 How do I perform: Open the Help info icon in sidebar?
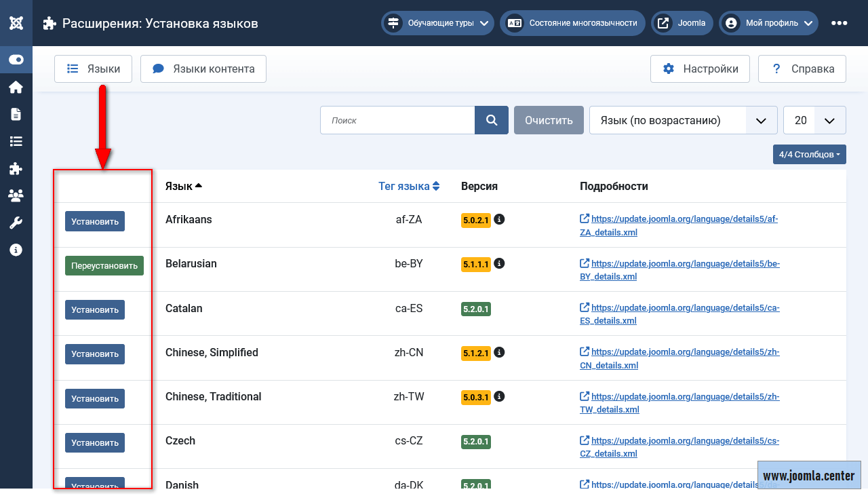(16, 250)
